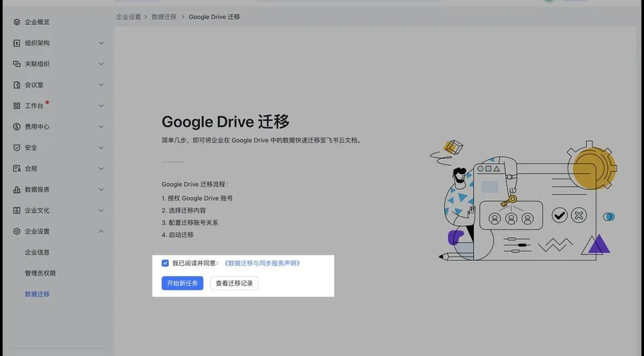
Task: Open the 工作台 menu label
Action: pyautogui.click(x=34, y=105)
